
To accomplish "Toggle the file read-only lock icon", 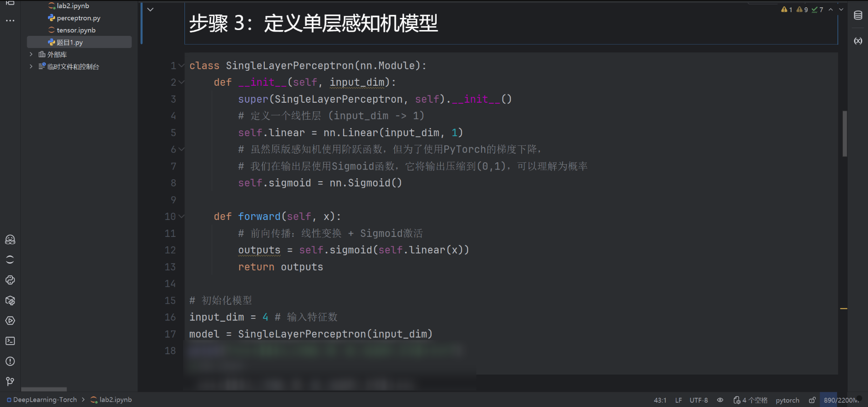I will 812,400.
